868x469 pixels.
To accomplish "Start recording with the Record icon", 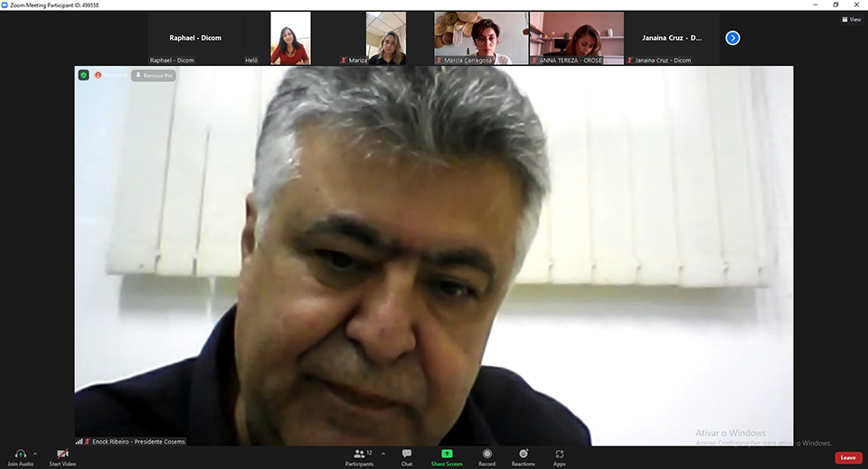I will point(486,454).
